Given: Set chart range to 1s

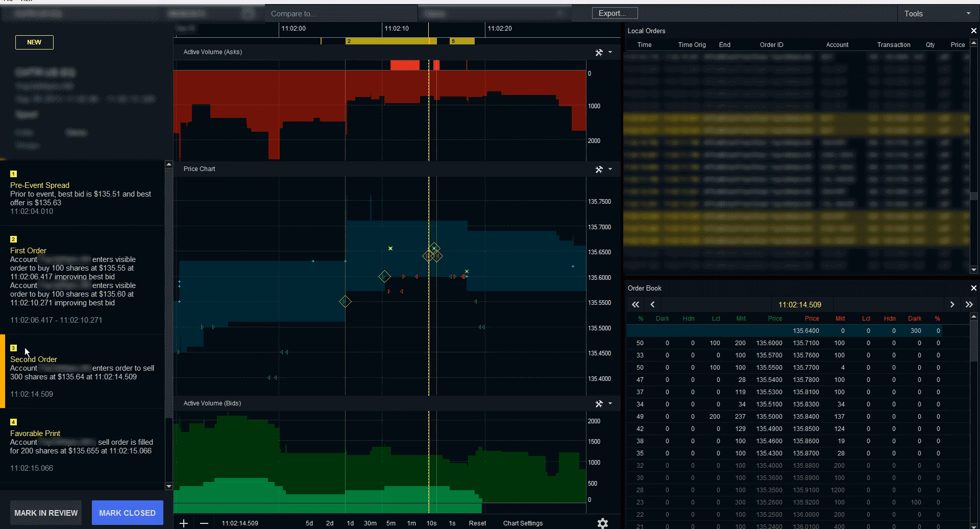Looking at the screenshot, I should [452, 523].
